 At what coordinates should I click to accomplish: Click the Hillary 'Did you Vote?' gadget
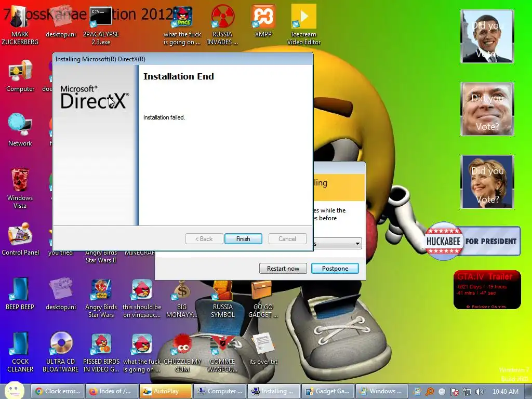(487, 181)
